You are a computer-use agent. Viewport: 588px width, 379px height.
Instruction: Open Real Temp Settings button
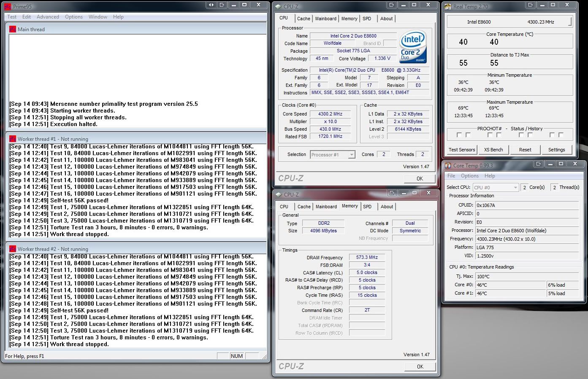557,150
